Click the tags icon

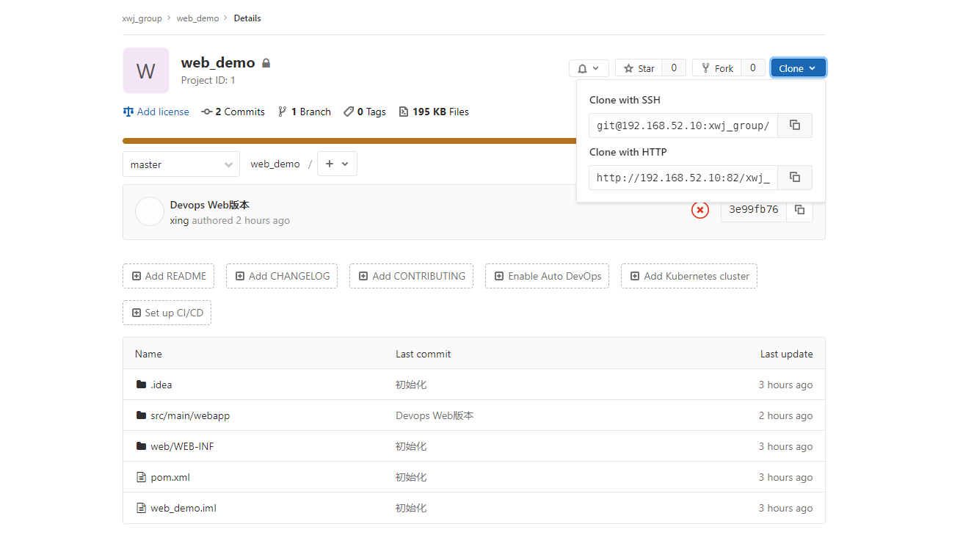tap(349, 112)
